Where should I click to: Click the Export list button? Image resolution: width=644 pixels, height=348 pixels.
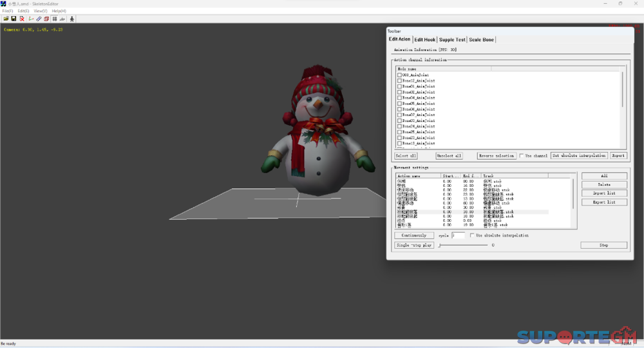click(x=603, y=202)
